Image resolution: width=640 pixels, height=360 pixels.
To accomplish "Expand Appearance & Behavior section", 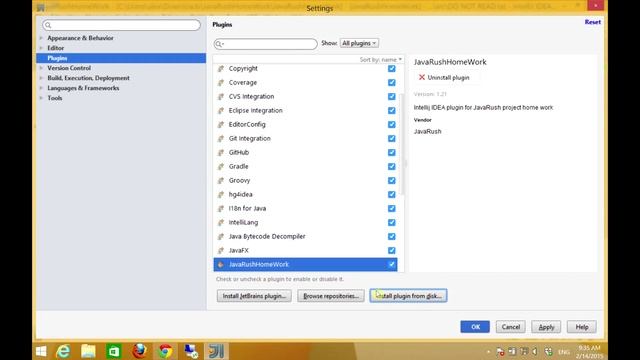I will tap(41, 38).
